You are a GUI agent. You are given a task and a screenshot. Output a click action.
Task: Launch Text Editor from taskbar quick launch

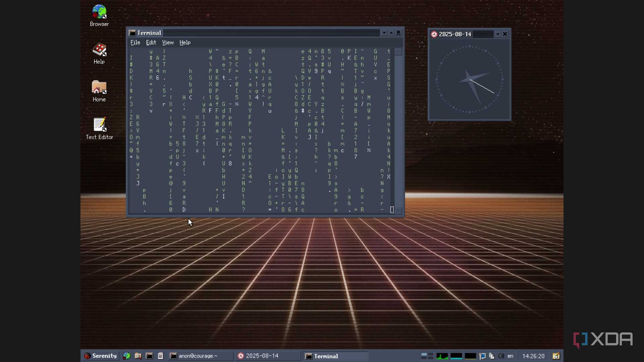161,356
